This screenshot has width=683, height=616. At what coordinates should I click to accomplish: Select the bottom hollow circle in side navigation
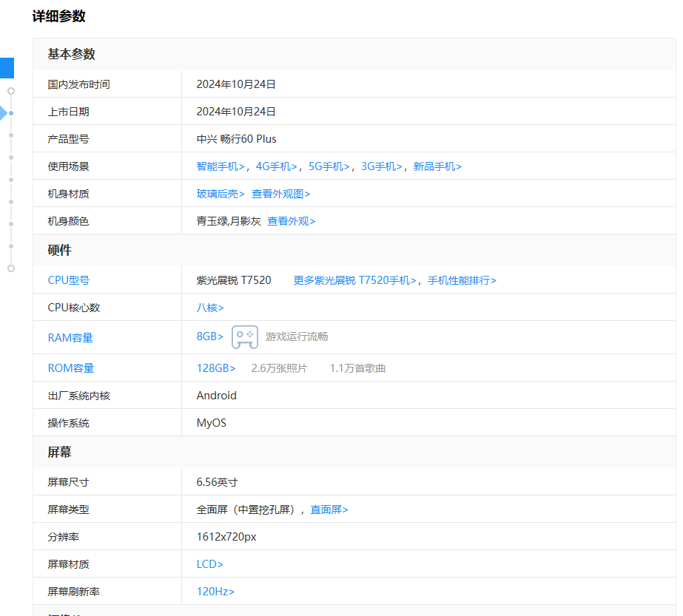(x=11, y=268)
